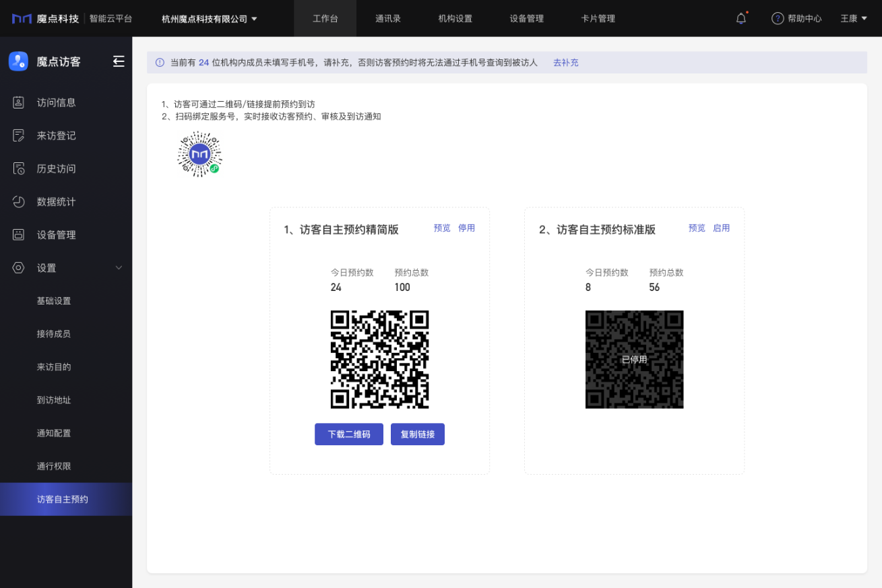This screenshot has width=882, height=588.
Task: Select 访客自主预约 submenu item
Action: coord(66,499)
